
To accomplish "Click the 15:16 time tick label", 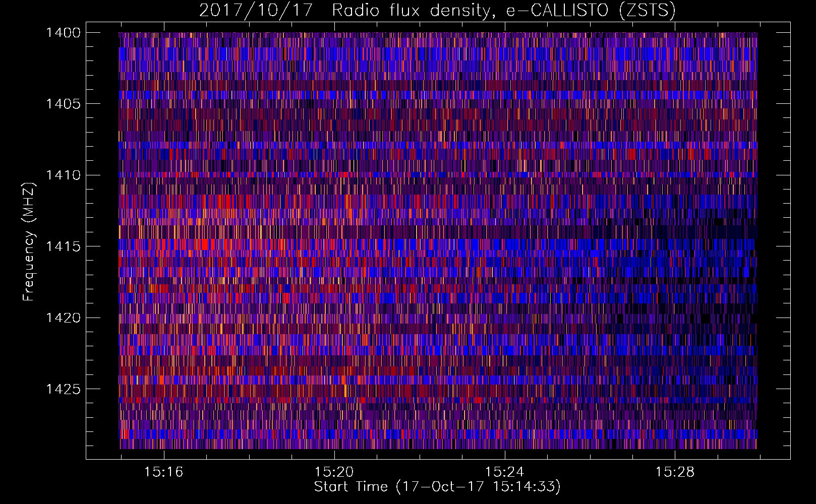I will pyautogui.click(x=163, y=472).
